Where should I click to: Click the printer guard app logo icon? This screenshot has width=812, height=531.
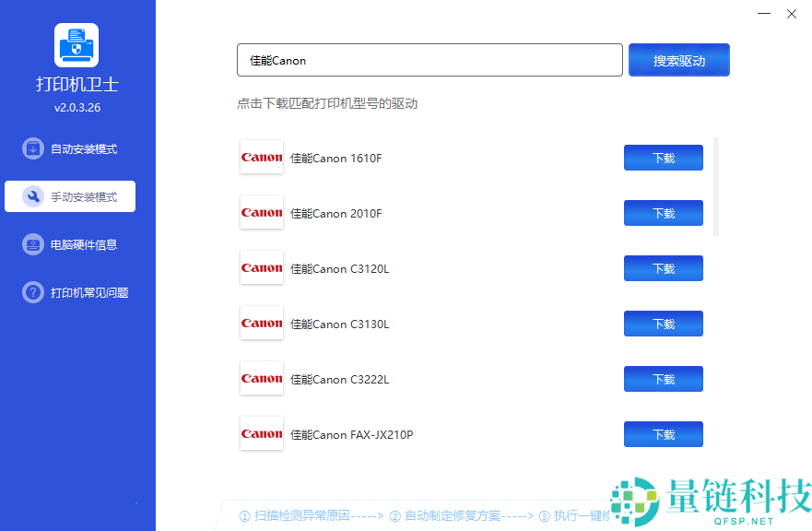pyautogui.click(x=76, y=45)
